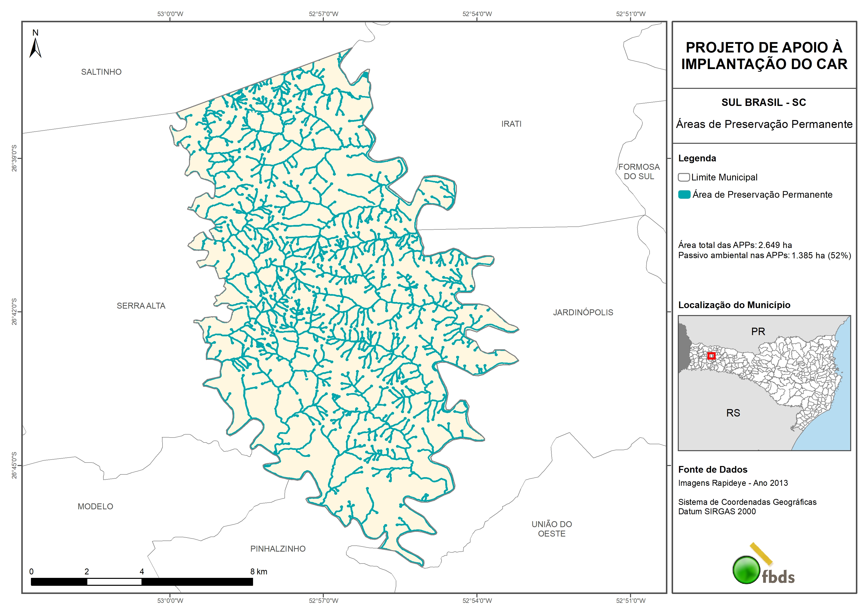The height and width of the screenshot is (614, 868).
Task: Click the Limite Municipal legend symbol
Action: (x=683, y=177)
